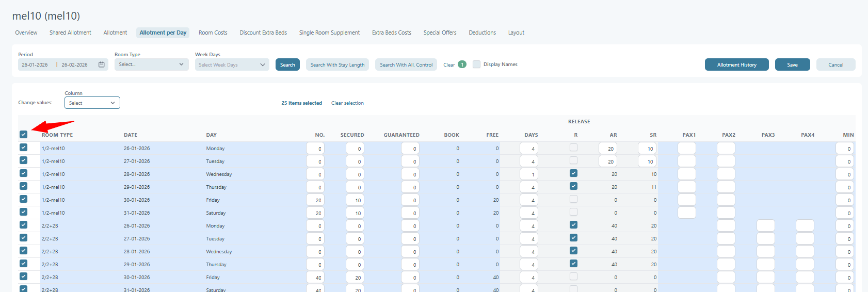Screen dimensions: 868x292
Task: Toggle the select-all rows header checkbox
Action: 23,135
